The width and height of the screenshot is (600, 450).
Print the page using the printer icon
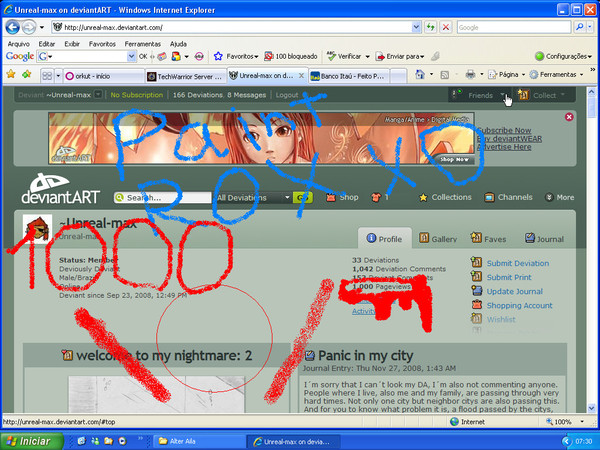(x=471, y=74)
